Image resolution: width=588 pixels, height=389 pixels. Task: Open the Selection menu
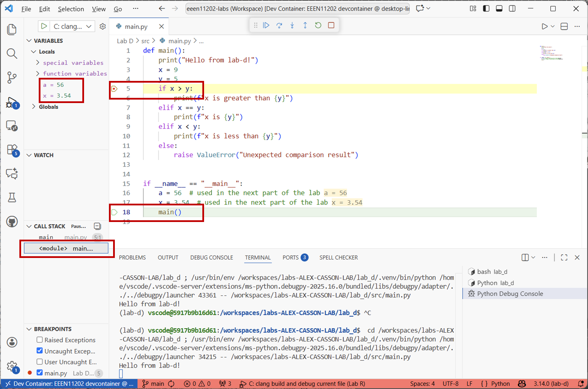pos(71,9)
